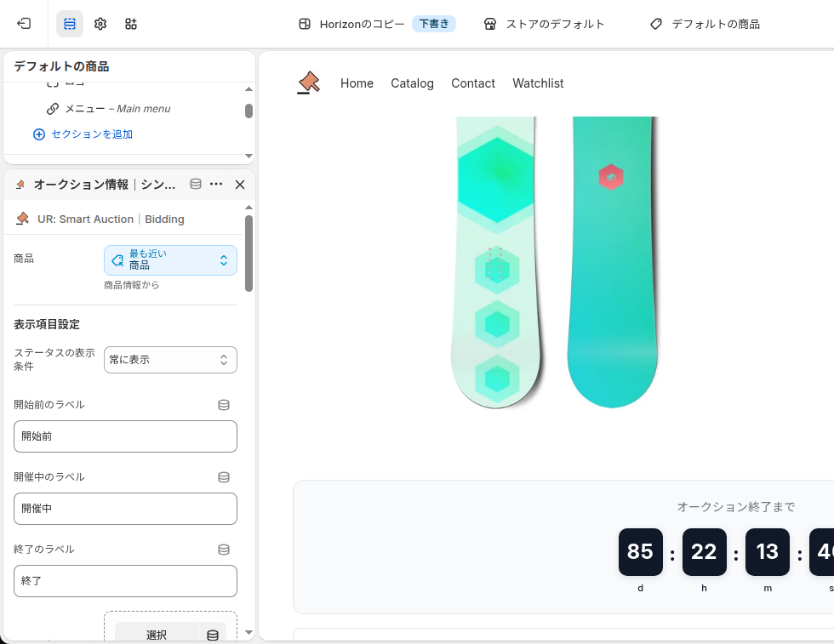The width and height of the screenshot is (834, 644).
Task: Click the settings panel scrollbar thumb
Action: click(248, 254)
